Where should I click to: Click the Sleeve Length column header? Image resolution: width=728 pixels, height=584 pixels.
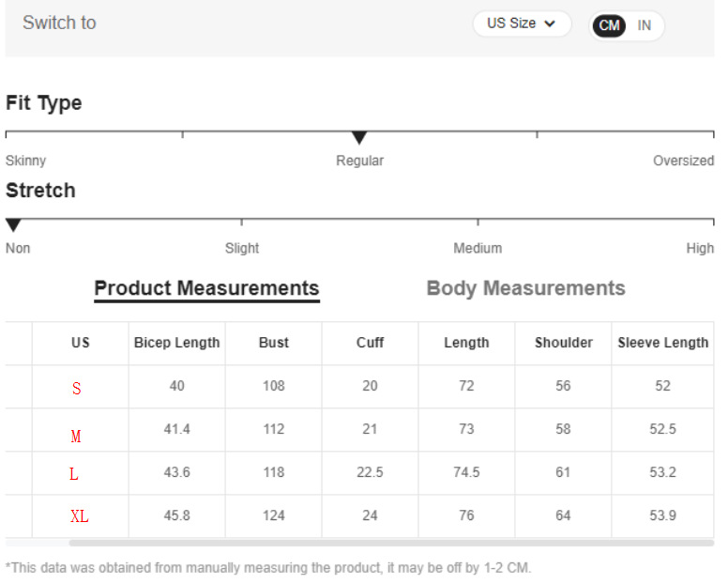[662, 343]
